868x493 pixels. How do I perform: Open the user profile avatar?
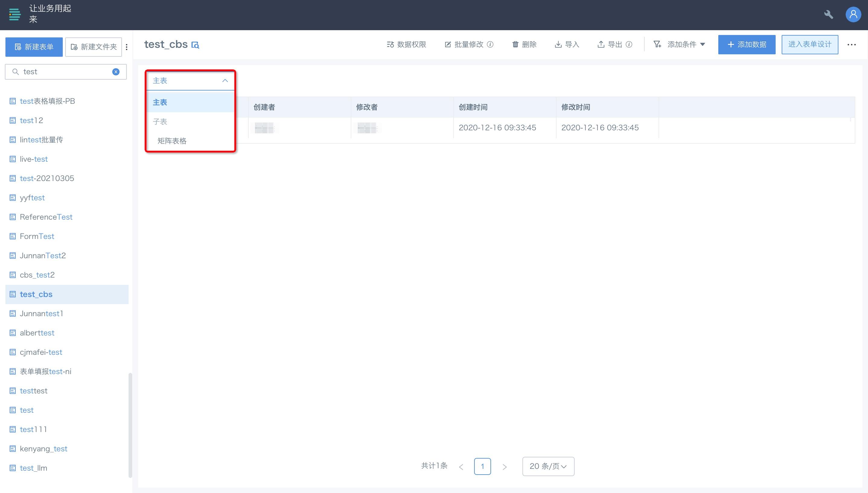853,14
